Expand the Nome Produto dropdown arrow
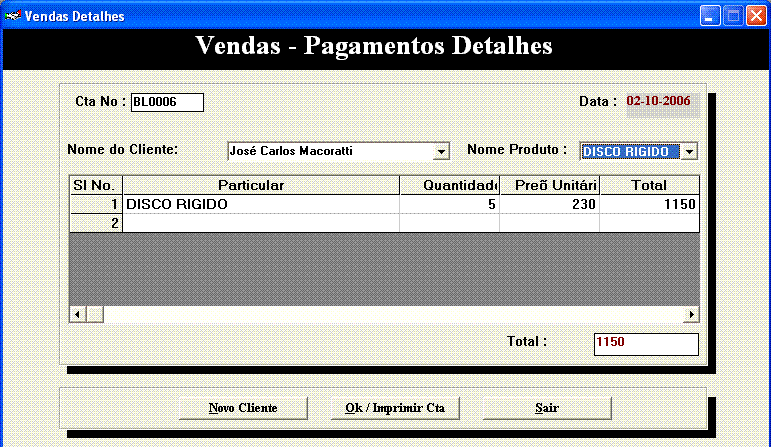Viewport: 772px width, 447px height. [689, 152]
